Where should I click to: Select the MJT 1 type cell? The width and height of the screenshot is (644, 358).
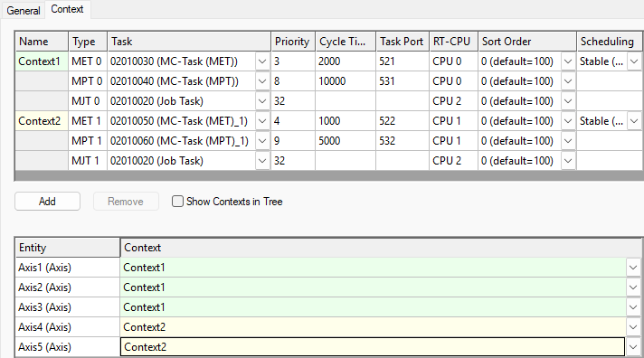pos(88,161)
